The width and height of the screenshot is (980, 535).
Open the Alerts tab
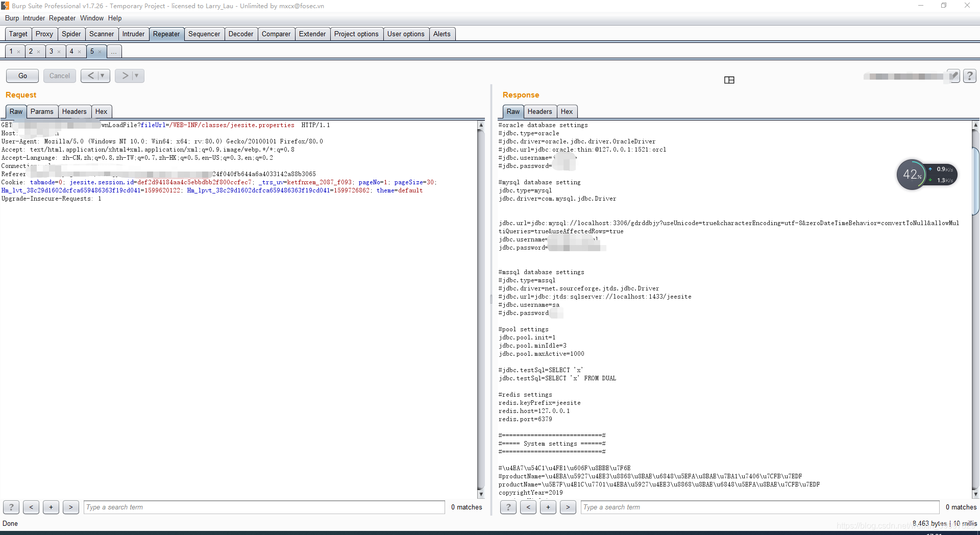[442, 34]
